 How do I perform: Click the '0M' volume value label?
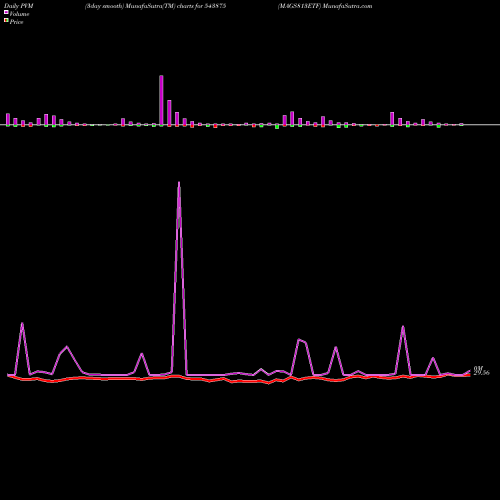coord(478,368)
